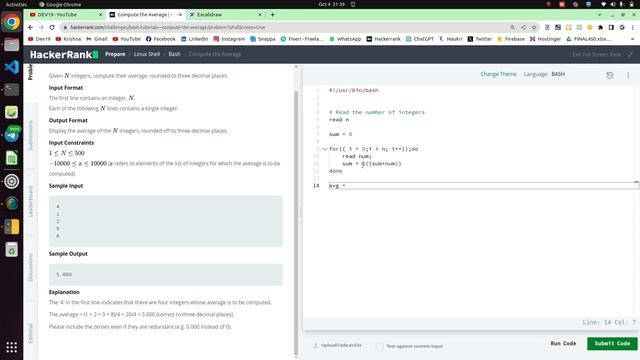This screenshot has width=640, height=360.
Task: Click the Run Code button
Action: point(563,344)
